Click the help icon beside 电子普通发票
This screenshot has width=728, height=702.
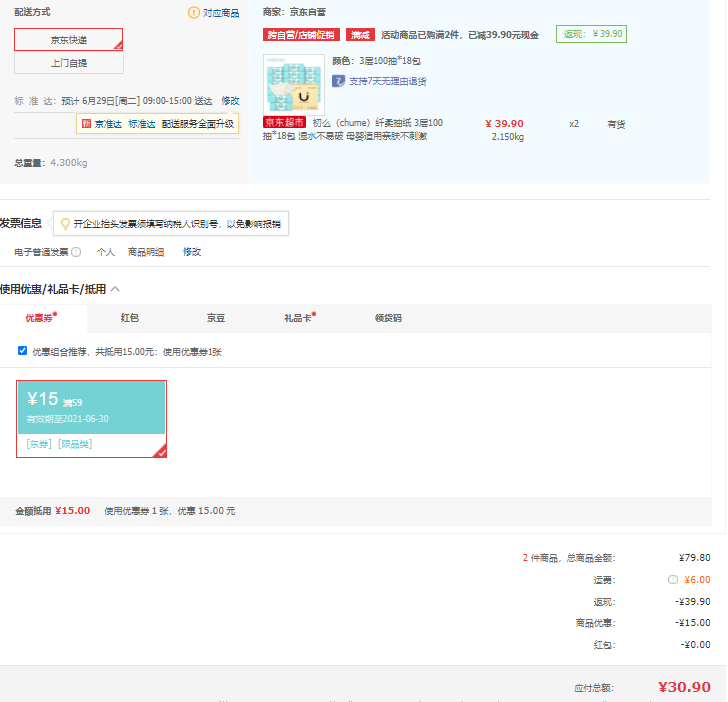click(76, 252)
